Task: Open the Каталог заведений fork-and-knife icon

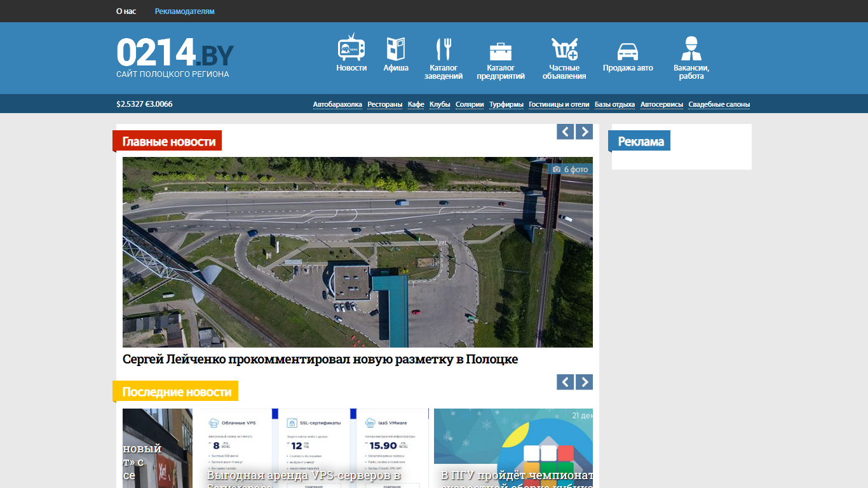Action: point(444,49)
